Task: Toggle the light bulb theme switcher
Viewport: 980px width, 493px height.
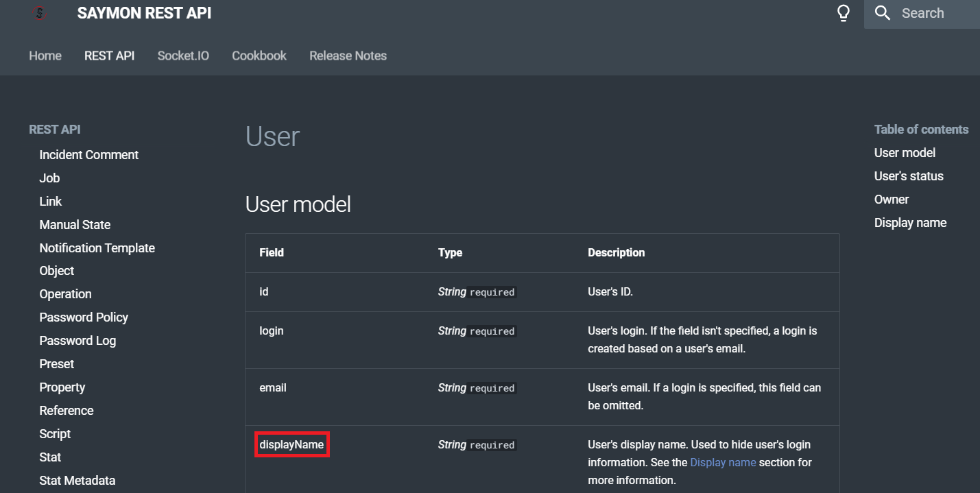Action: [844, 13]
